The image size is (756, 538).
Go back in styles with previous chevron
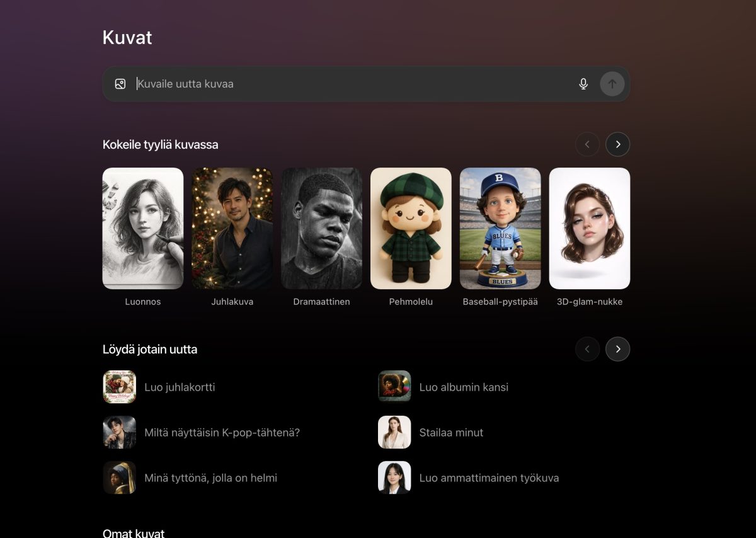click(587, 144)
